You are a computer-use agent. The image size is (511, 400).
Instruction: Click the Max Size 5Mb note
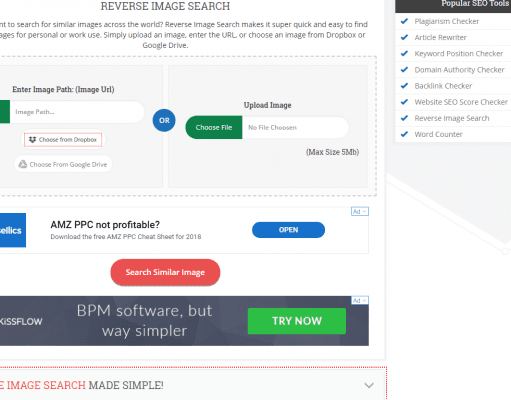(x=332, y=152)
